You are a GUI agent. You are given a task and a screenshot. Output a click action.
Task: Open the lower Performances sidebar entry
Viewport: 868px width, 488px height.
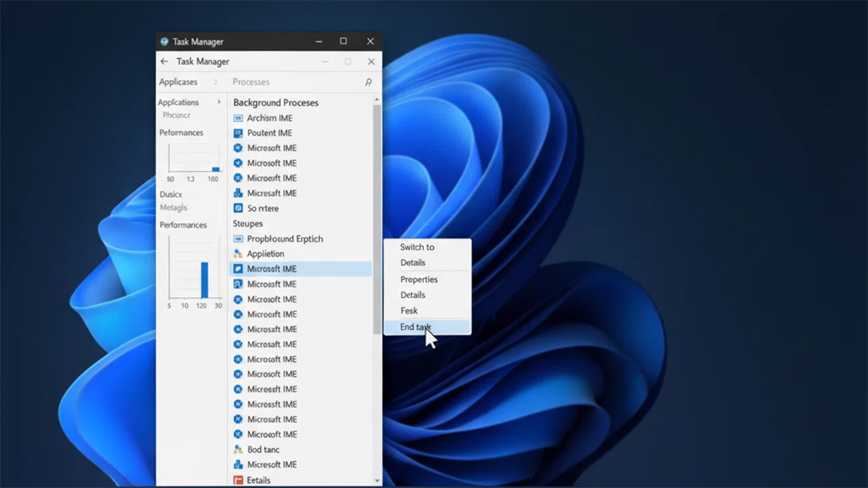click(183, 225)
